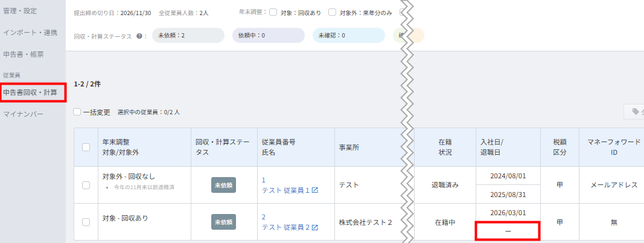The image size is (644, 243).
Task: Open external link icon for テスト 従業員２
Action: point(315,227)
